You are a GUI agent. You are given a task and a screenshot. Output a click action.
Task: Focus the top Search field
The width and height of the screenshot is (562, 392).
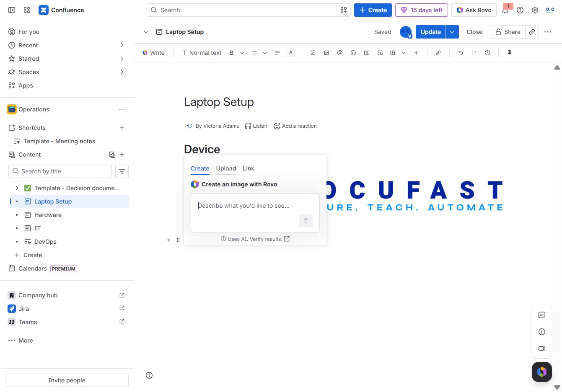[x=249, y=10]
